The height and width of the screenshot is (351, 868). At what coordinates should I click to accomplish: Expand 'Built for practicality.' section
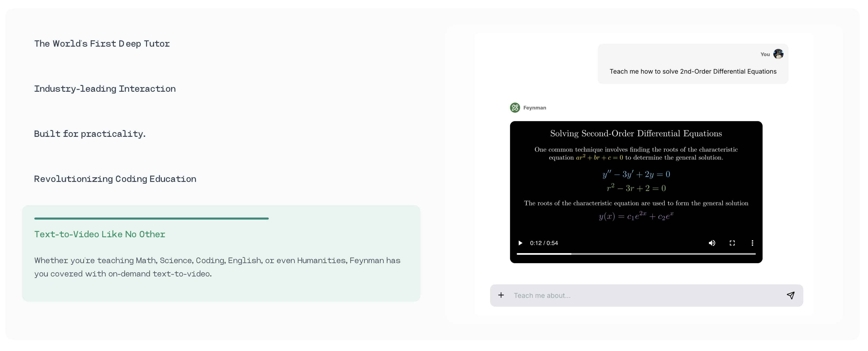click(x=90, y=134)
